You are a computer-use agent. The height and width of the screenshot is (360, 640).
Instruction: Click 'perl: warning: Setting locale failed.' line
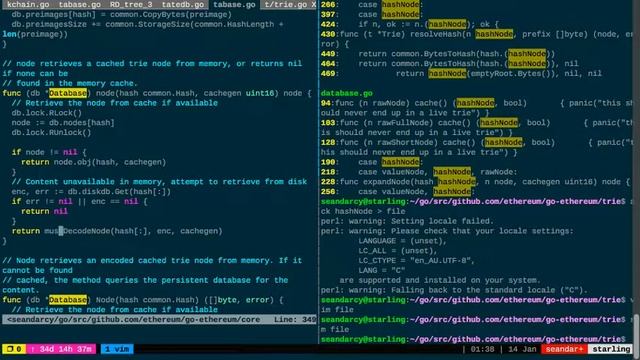[407, 221]
